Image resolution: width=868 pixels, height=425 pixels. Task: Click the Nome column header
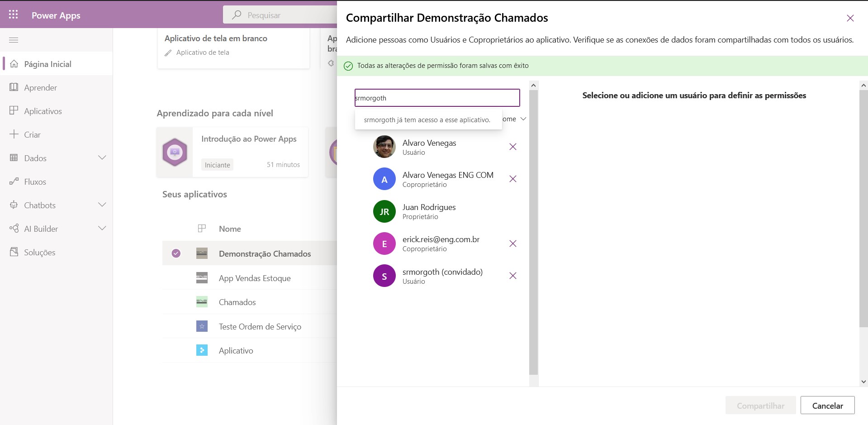coord(230,229)
